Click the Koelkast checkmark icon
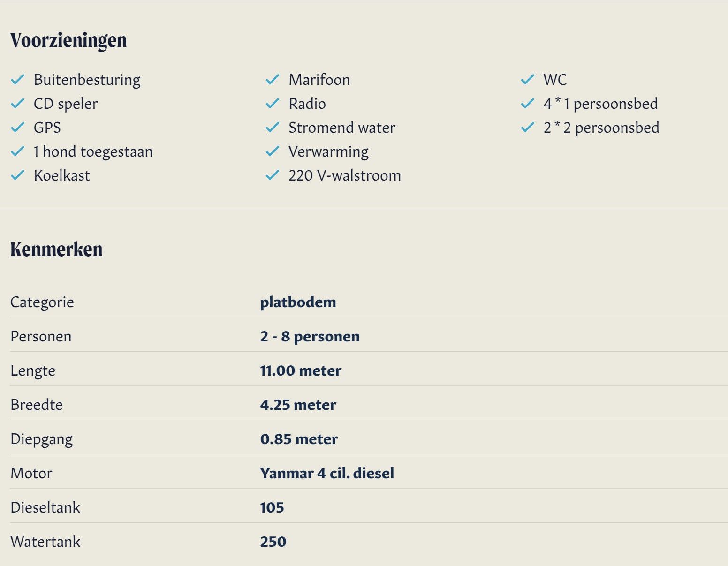 click(x=17, y=175)
